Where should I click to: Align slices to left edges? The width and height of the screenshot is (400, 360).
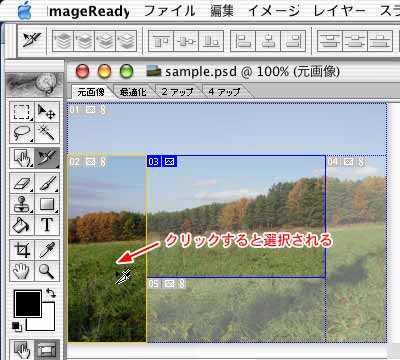coord(243,41)
